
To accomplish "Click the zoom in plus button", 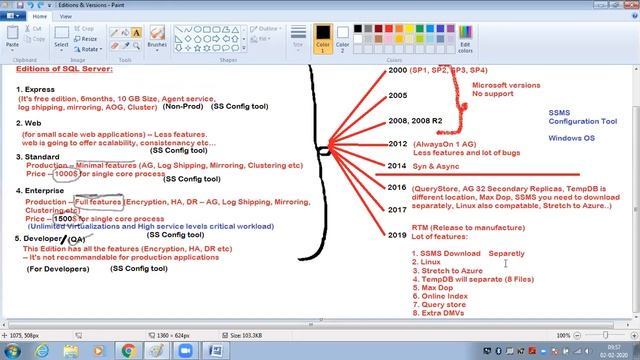I will (634, 336).
